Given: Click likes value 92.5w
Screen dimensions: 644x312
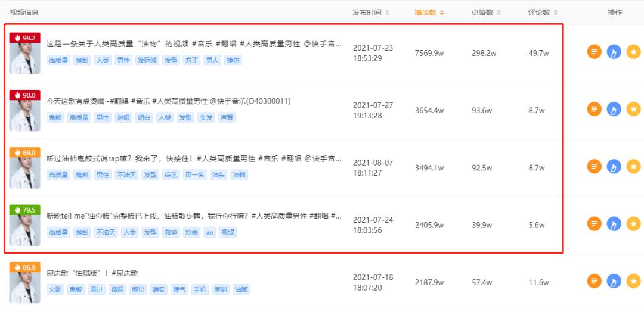Looking at the screenshot, I should click(482, 168).
